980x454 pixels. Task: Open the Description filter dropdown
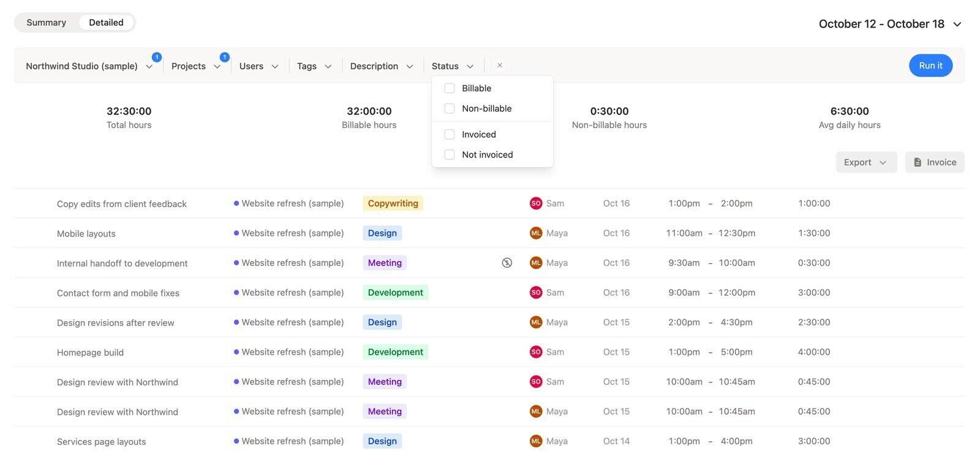[382, 66]
